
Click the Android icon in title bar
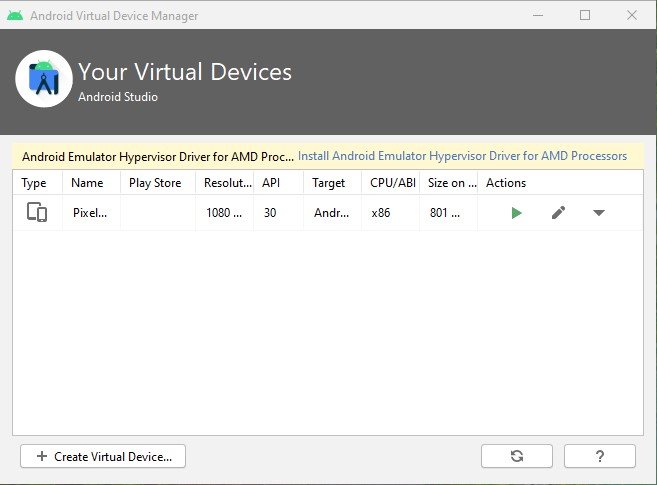[15, 15]
